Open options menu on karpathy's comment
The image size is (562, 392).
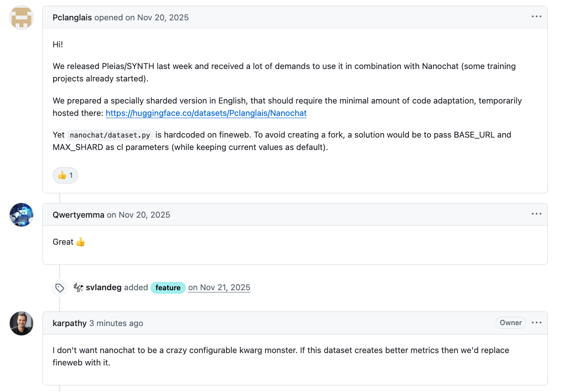click(x=536, y=323)
